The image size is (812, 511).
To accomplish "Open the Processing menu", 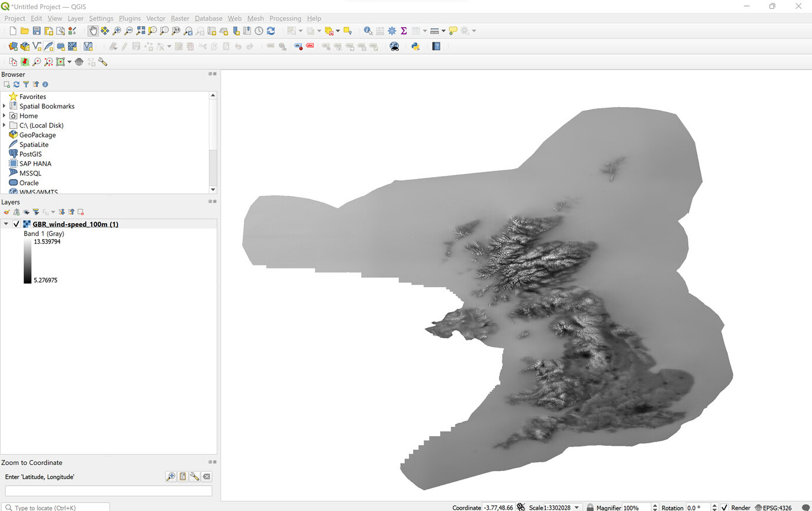I will (285, 18).
